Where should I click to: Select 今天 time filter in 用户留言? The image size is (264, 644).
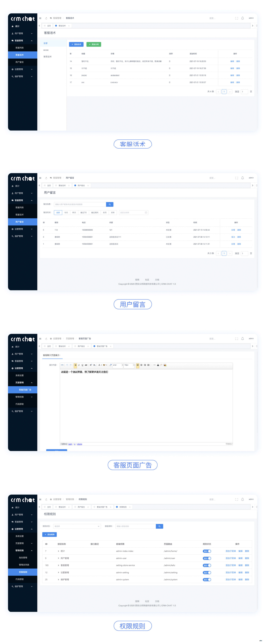[66, 213]
